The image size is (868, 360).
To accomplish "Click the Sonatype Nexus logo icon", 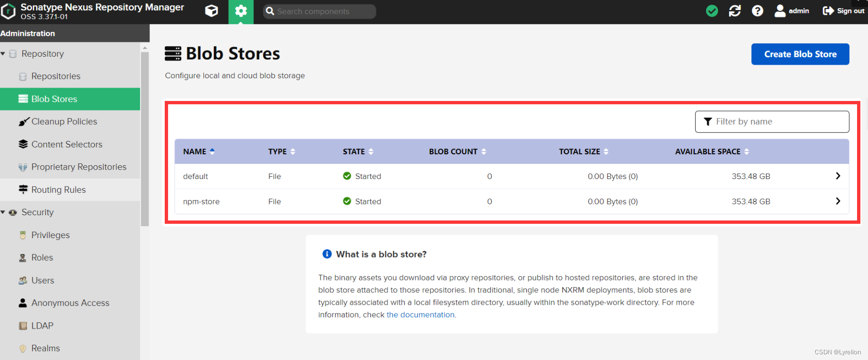I will (x=8, y=11).
